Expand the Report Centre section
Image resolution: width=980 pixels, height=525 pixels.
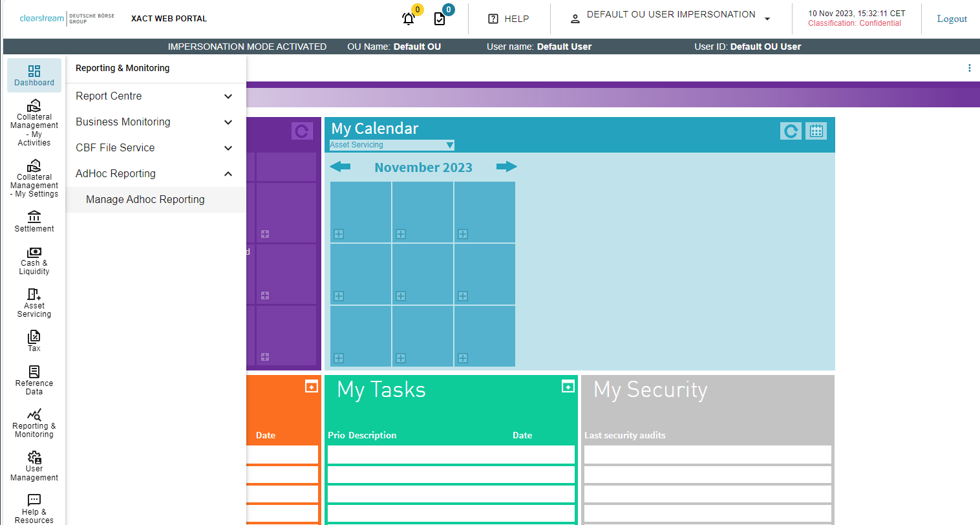(155, 96)
